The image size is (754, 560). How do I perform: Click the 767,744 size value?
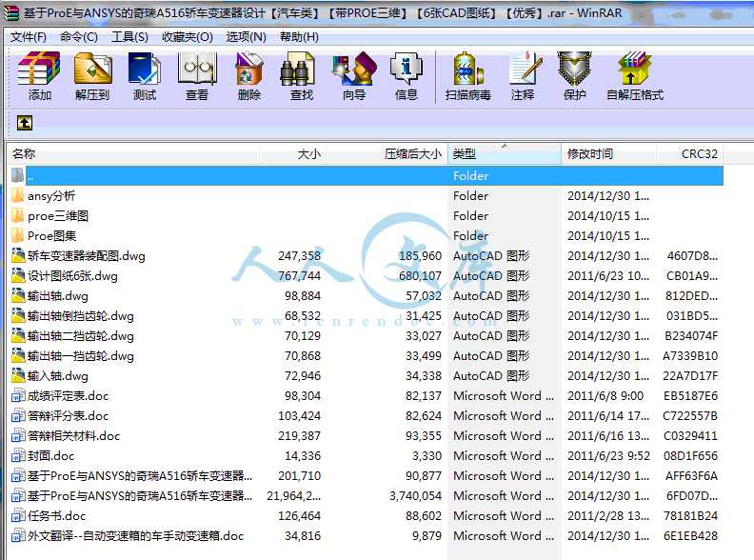299,275
